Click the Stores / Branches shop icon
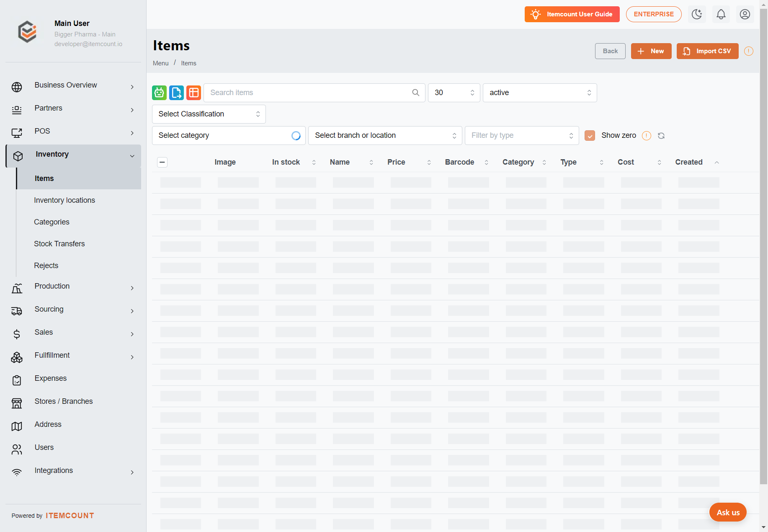768x532 pixels. (x=17, y=403)
